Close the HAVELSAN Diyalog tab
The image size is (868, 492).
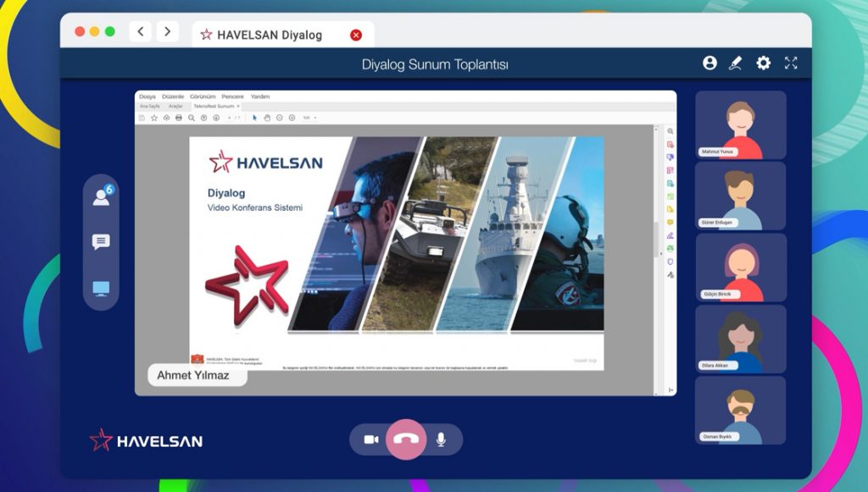(356, 35)
